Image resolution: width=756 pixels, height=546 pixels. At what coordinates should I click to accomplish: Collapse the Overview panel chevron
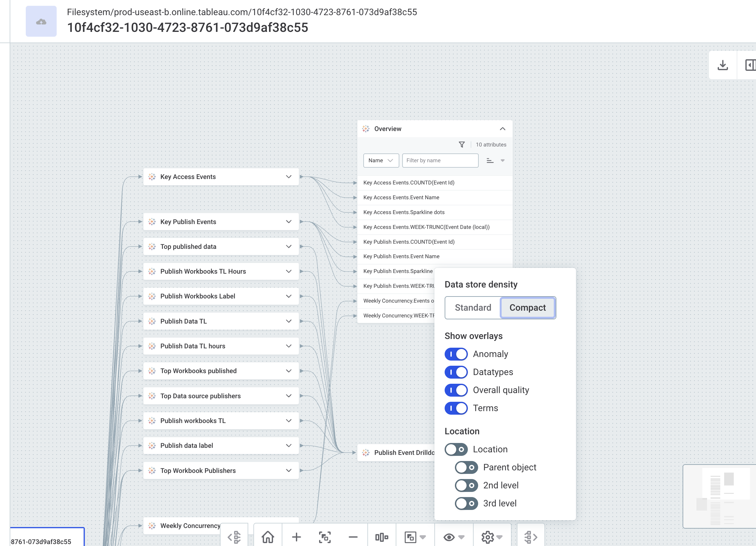point(502,129)
